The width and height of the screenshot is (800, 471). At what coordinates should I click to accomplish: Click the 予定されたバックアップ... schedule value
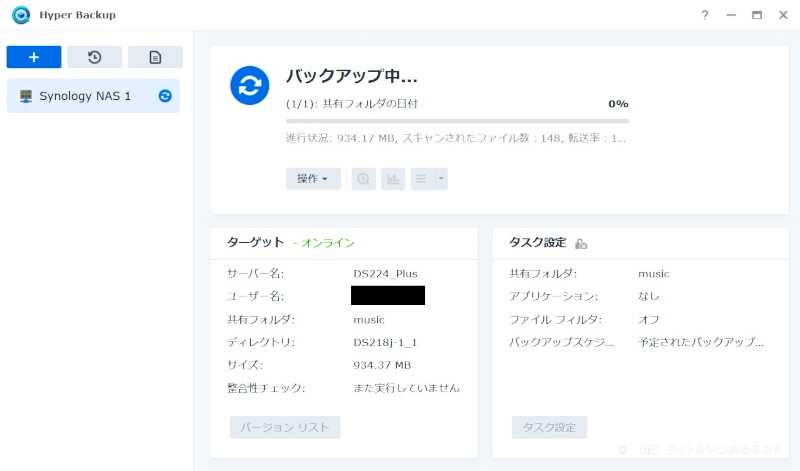(x=701, y=342)
